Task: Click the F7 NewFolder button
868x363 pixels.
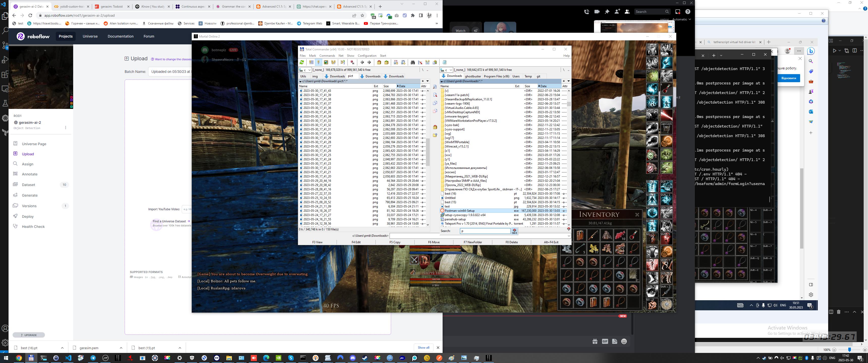Action: coord(473,242)
